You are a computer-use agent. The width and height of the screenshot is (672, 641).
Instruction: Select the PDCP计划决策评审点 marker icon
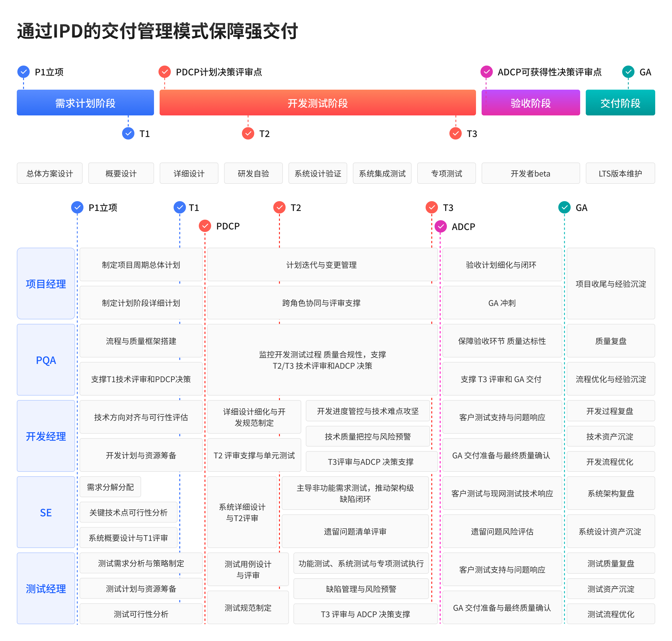(x=165, y=72)
